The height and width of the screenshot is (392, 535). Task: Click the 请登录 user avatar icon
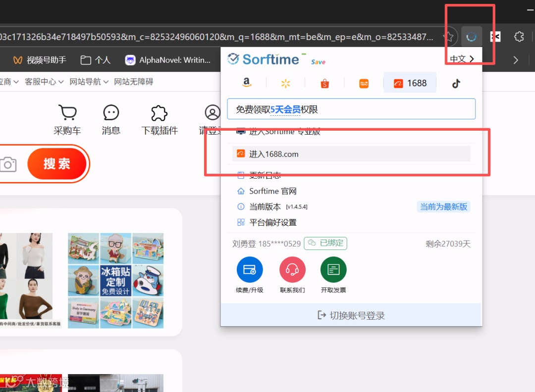tap(212, 112)
